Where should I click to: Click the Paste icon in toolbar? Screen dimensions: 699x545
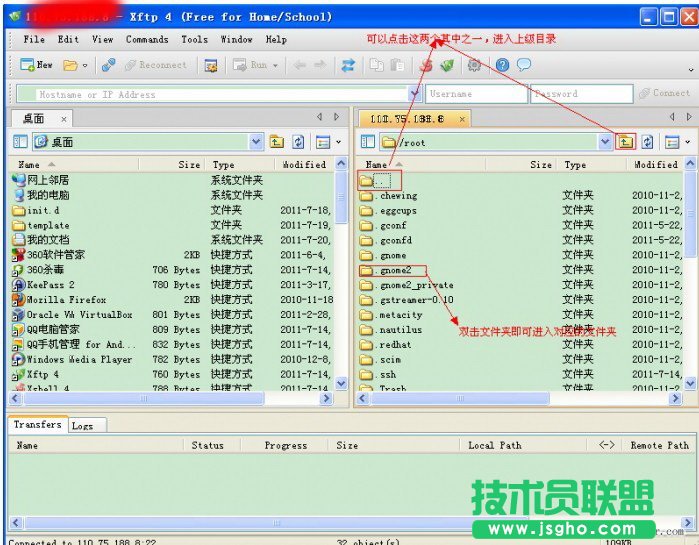[397, 65]
